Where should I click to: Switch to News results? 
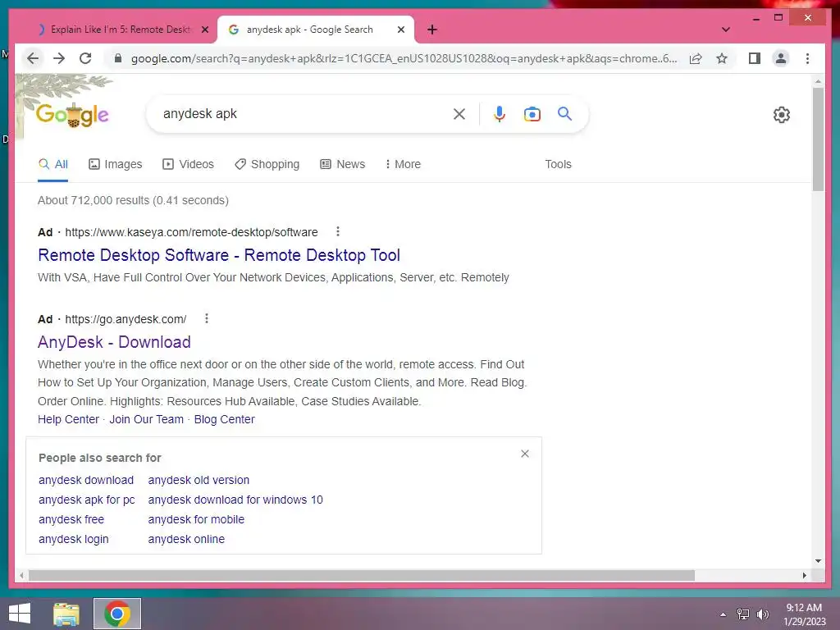[342, 164]
